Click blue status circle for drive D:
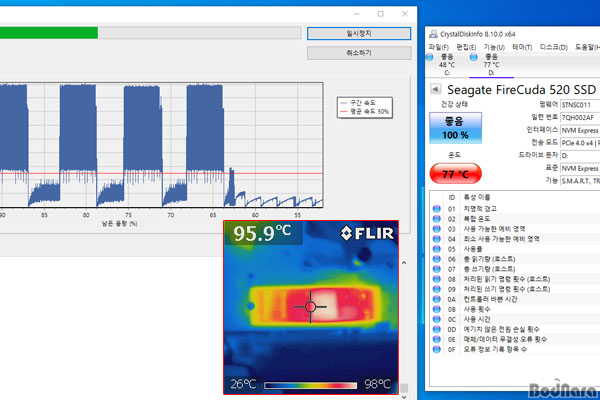600x400 pixels. coord(474,57)
